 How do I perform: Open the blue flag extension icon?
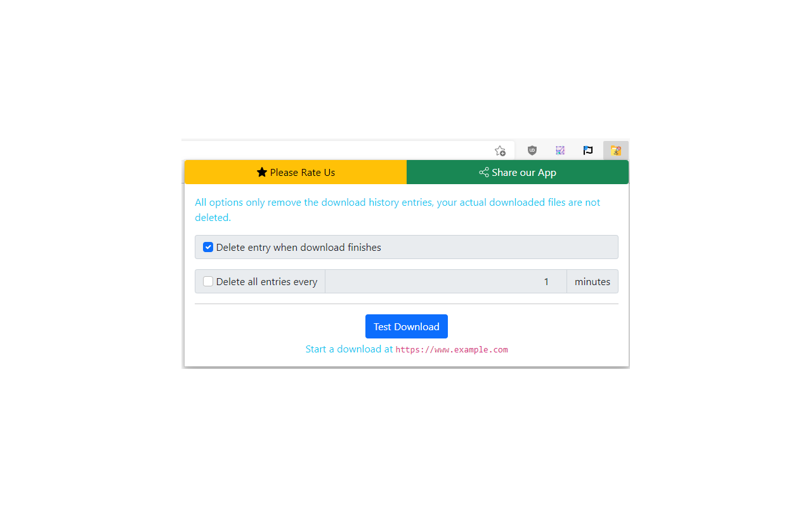[x=588, y=150]
